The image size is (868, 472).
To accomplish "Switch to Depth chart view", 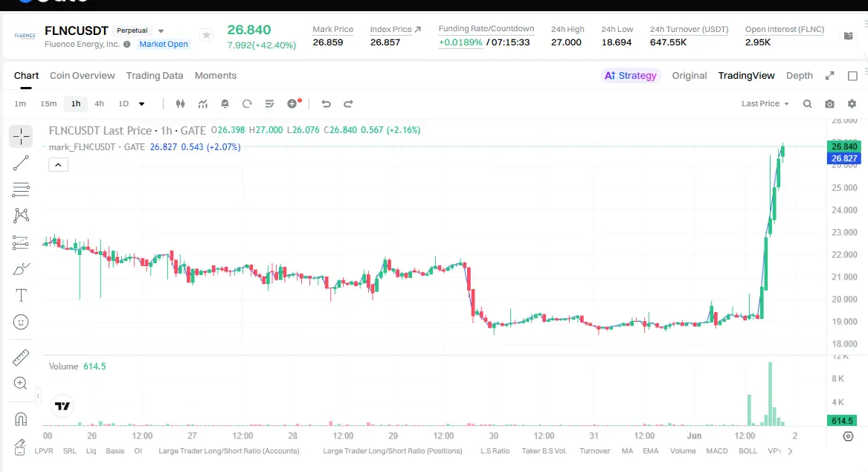I will tap(800, 76).
